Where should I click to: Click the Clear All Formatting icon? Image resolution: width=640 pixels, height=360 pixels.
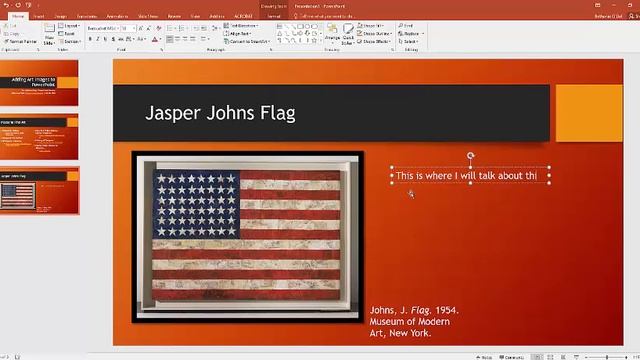coord(159,29)
